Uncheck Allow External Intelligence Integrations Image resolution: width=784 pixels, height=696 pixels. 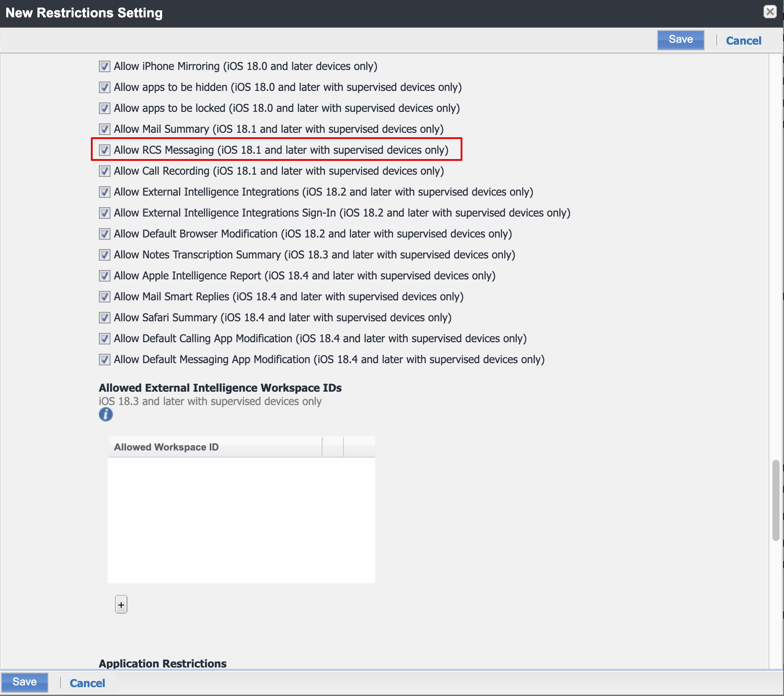[104, 192]
